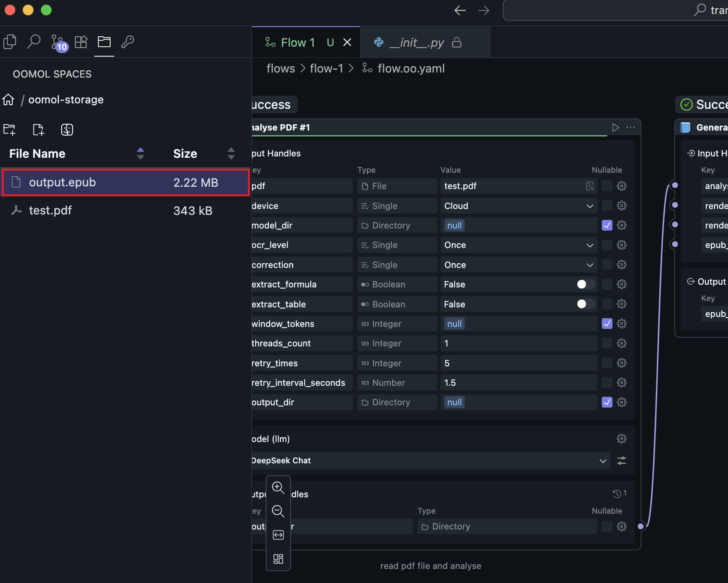The height and width of the screenshot is (583, 728).
Task: Open the device Cloud dropdown
Action: click(x=518, y=206)
